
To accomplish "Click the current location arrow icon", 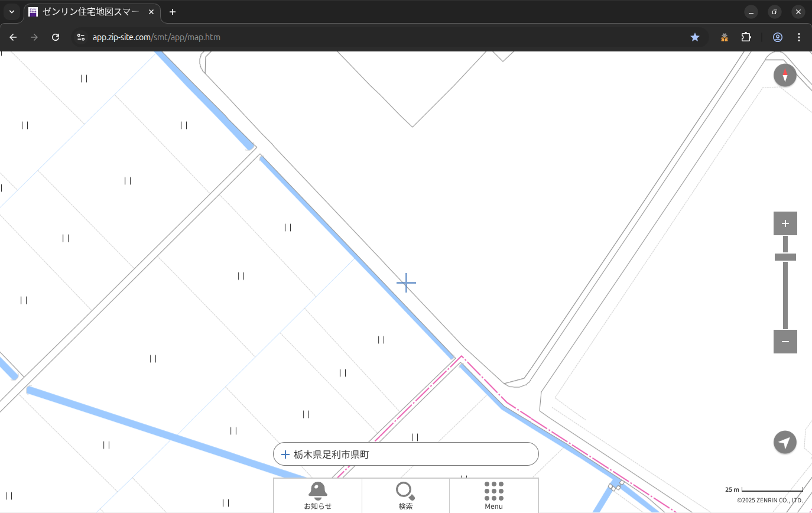I will pos(785,442).
